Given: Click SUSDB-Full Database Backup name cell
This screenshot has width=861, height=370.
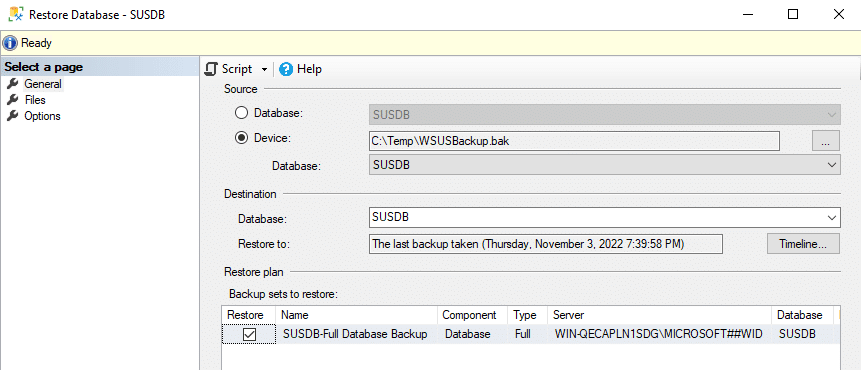Looking at the screenshot, I should pos(355,333).
